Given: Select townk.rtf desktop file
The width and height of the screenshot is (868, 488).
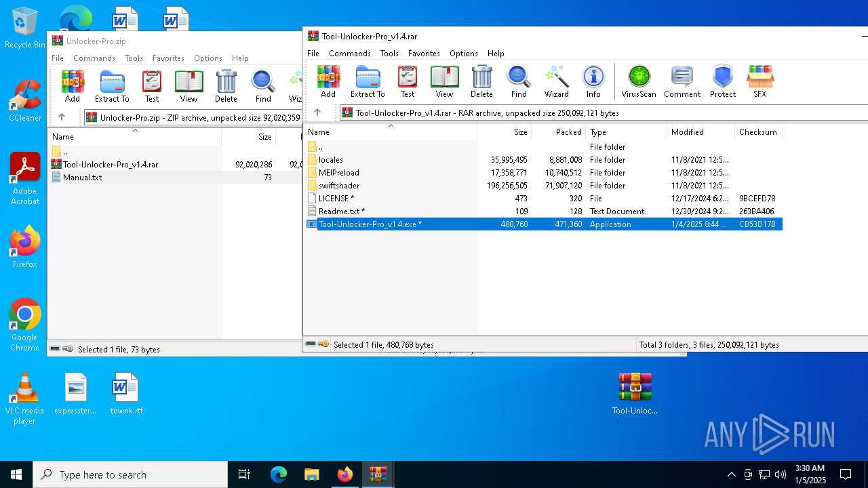Looking at the screenshot, I should [126, 394].
